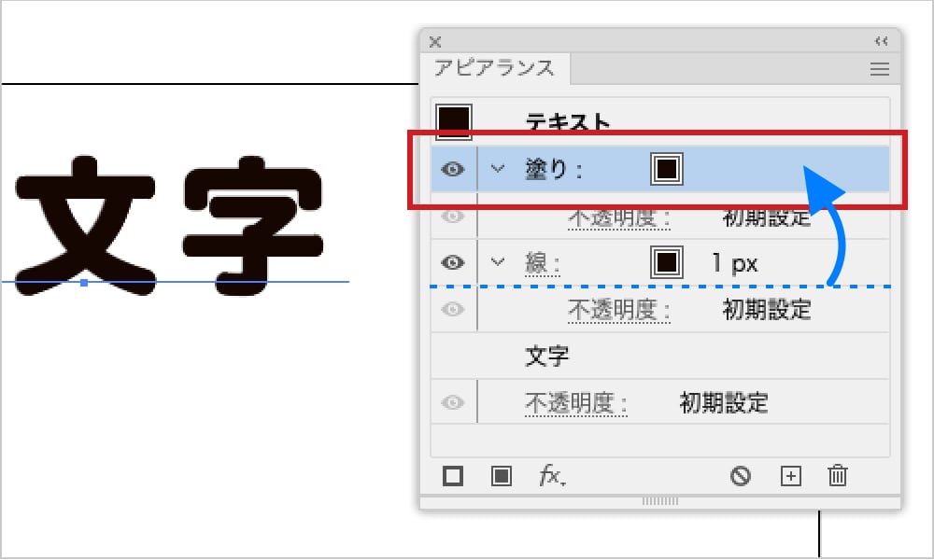934x560 pixels.
Task: Hide the 塗り fill row visibility
Action: coord(452,170)
